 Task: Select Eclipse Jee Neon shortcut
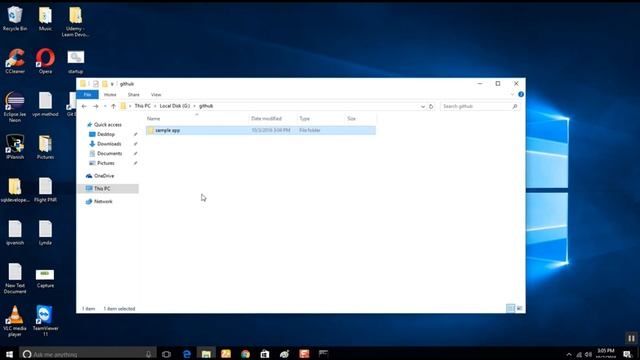click(x=15, y=107)
